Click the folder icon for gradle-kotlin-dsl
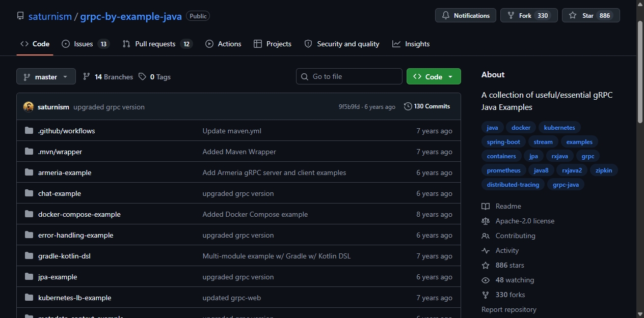The height and width of the screenshot is (318, 644). pos(29,256)
